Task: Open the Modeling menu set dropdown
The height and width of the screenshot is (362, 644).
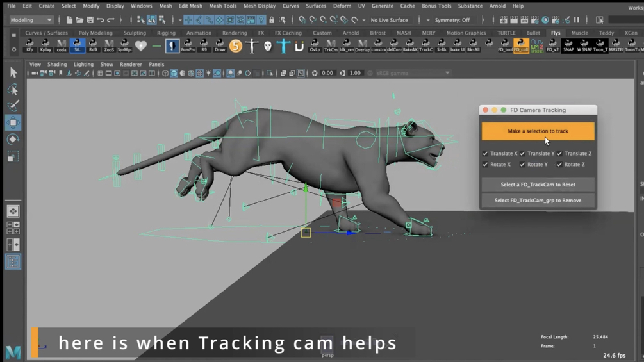Action: 31,20
